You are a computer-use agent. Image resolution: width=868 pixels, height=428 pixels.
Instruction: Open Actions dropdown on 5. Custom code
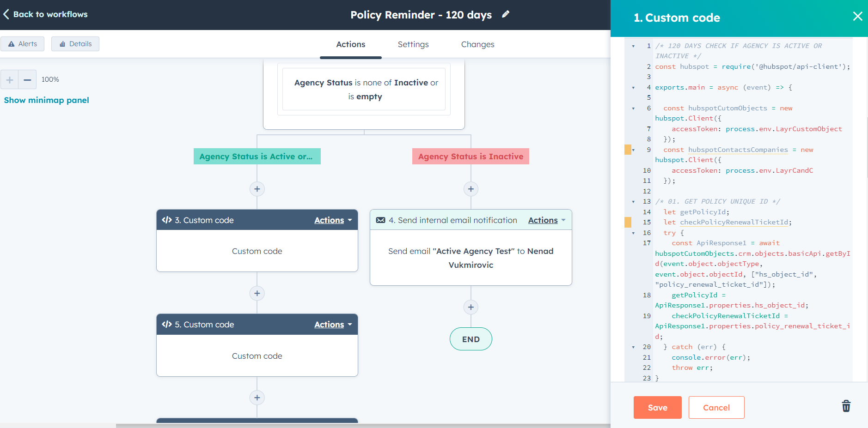(x=333, y=325)
